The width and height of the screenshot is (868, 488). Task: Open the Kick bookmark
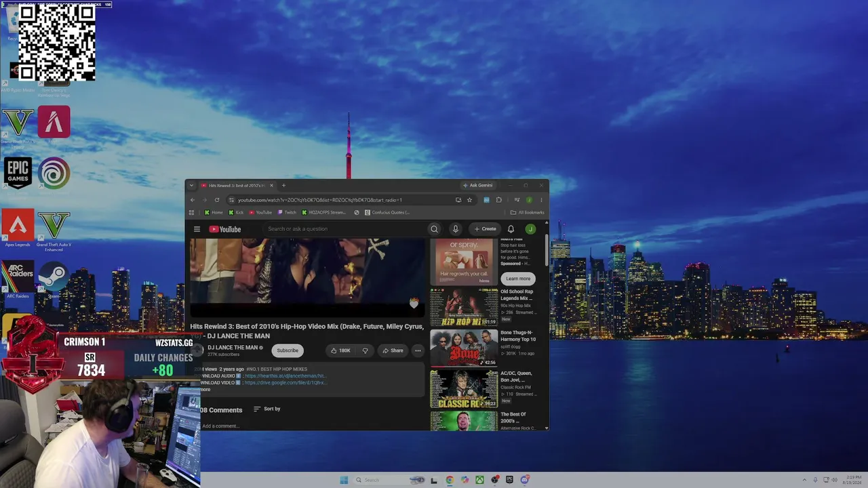pyautogui.click(x=236, y=213)
